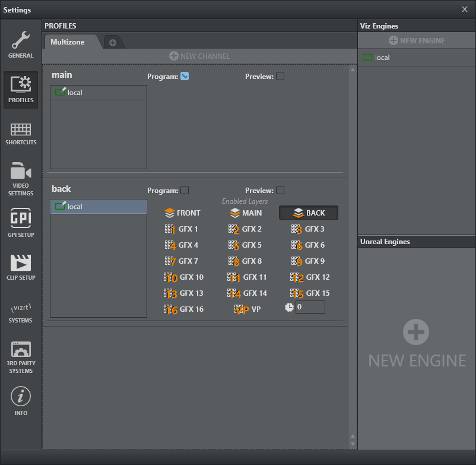Open the Shortcuts settings section
This screenshot has height=465, width=476.
pos(21,134)
